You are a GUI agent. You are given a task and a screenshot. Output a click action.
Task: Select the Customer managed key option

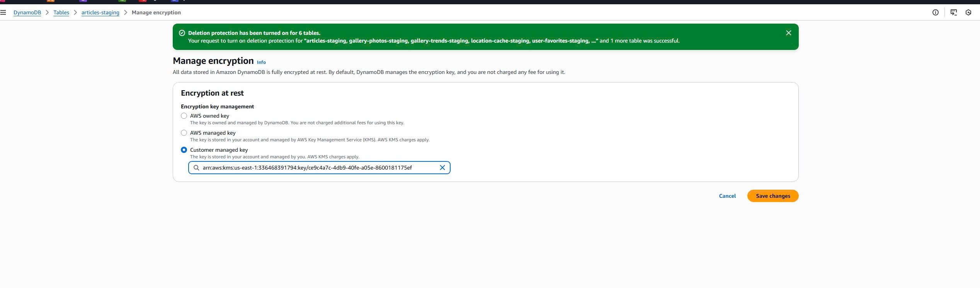point(184,150)
